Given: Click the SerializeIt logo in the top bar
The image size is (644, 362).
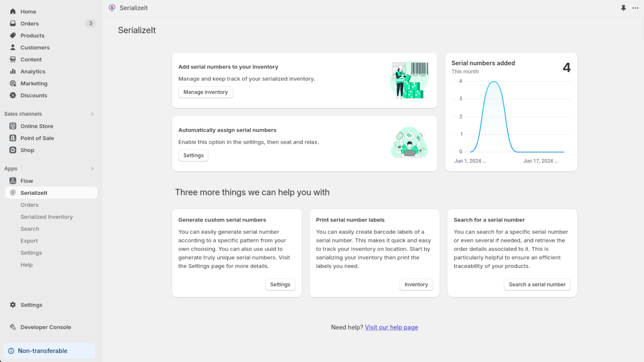Looking at the screenshot, I should (x=112, y=8).
